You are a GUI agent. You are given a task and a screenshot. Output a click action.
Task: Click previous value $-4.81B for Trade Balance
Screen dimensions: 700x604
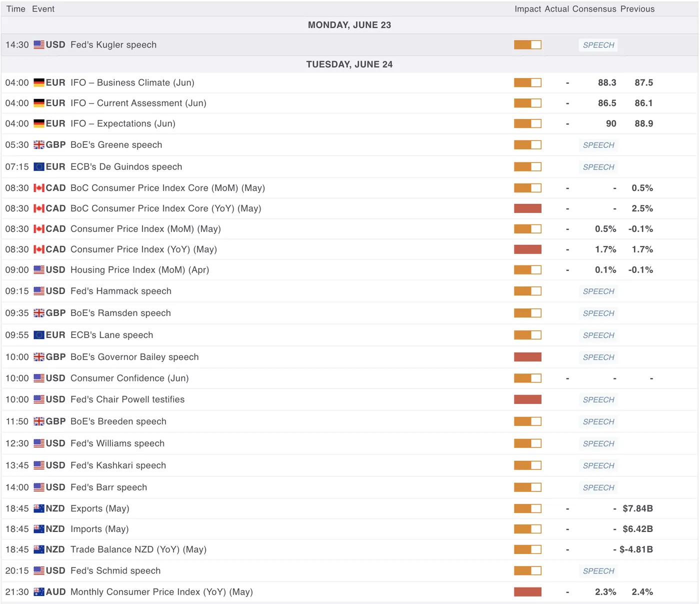click(636, 549)
